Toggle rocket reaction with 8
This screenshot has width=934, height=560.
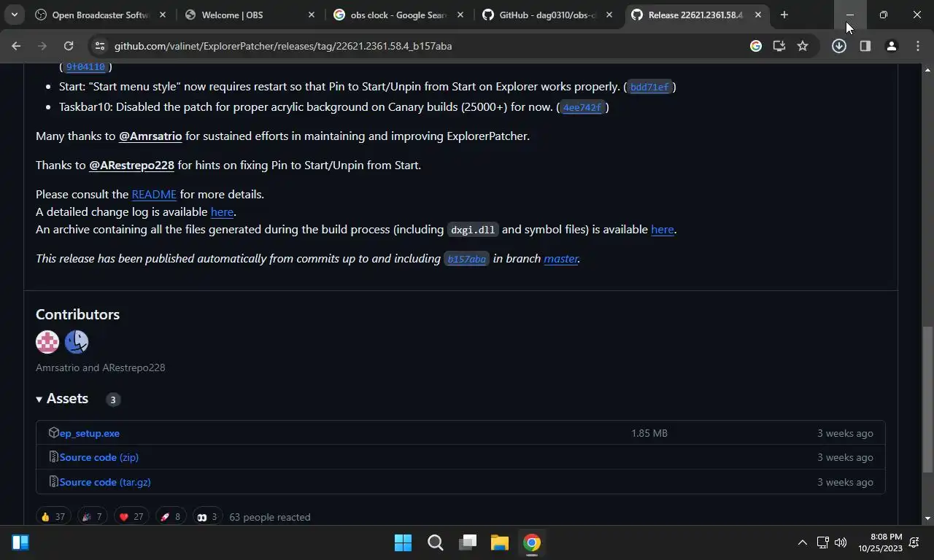(x=170, y=516)
